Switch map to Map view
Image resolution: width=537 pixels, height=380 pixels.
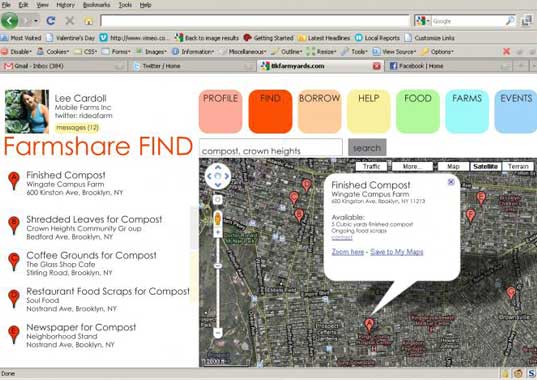[x=453, y=166]
